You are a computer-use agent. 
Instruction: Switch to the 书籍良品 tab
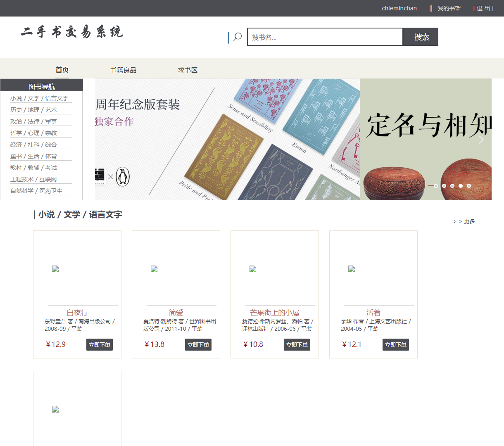[123, 70]
